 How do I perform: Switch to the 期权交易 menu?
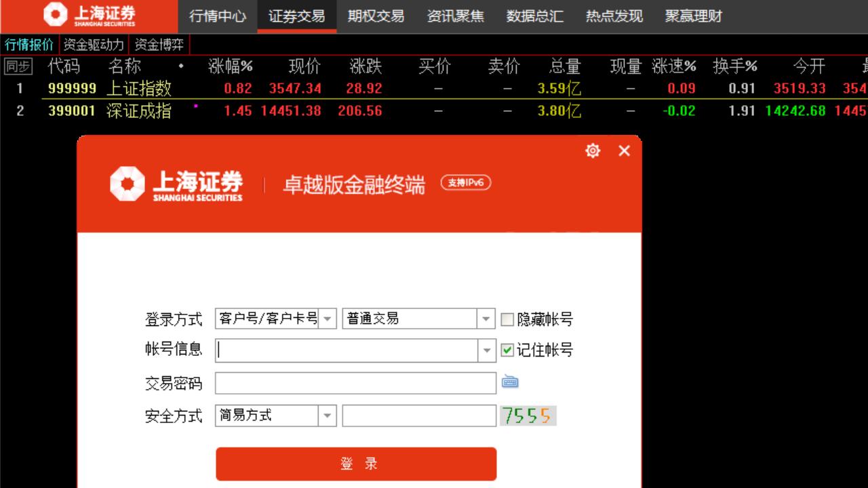[x=375, y=16]
